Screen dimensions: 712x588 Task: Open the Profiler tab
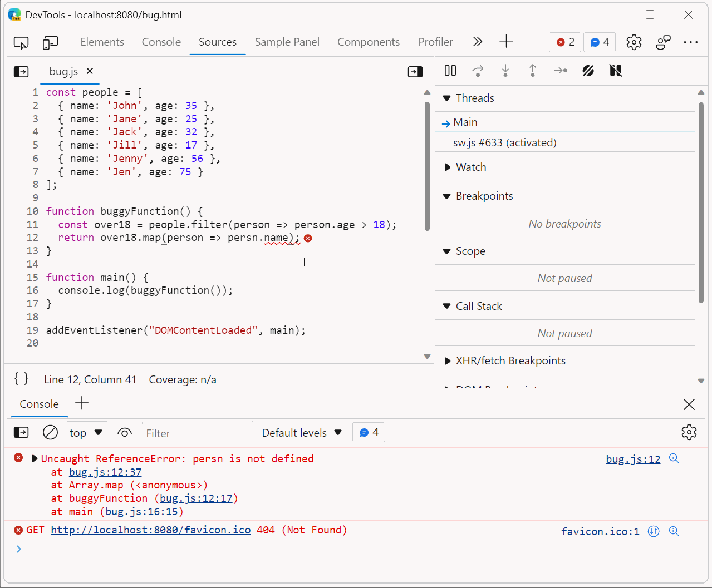click(435, 42)
